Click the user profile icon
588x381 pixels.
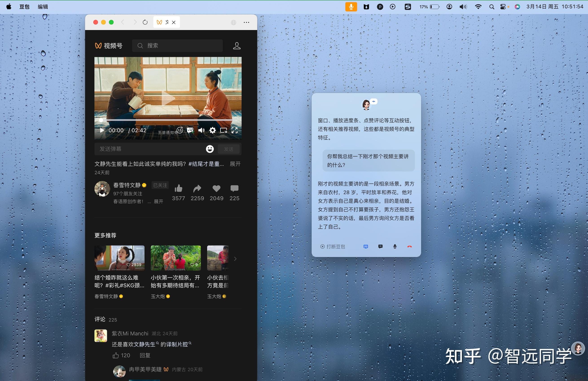pos(237,46)
